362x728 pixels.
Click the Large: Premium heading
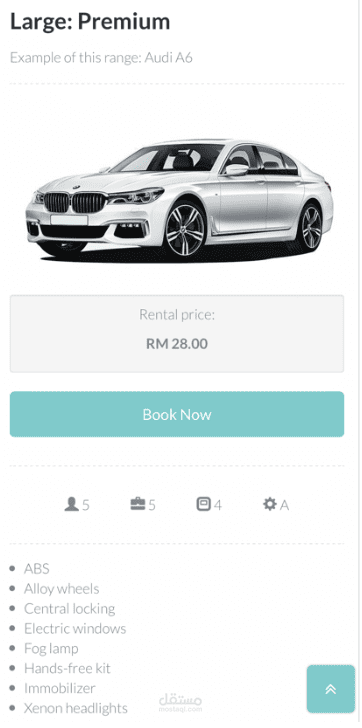point(90,21)
